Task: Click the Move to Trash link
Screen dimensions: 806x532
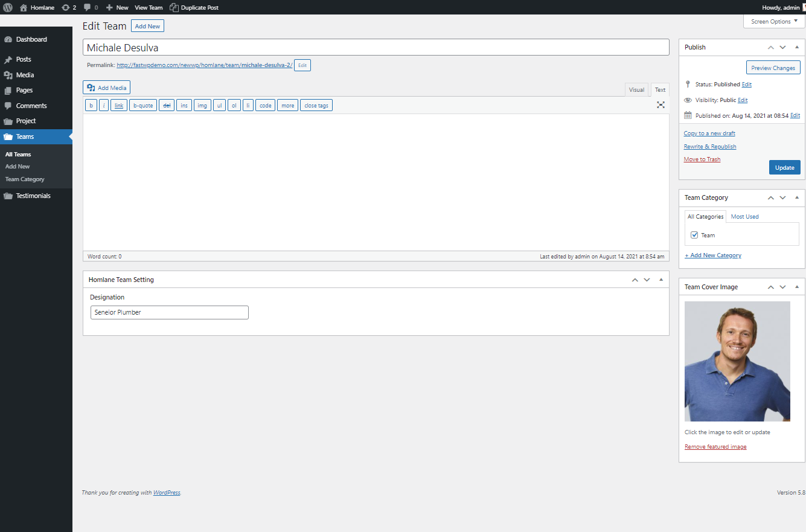Action: (x=702, y=159)
